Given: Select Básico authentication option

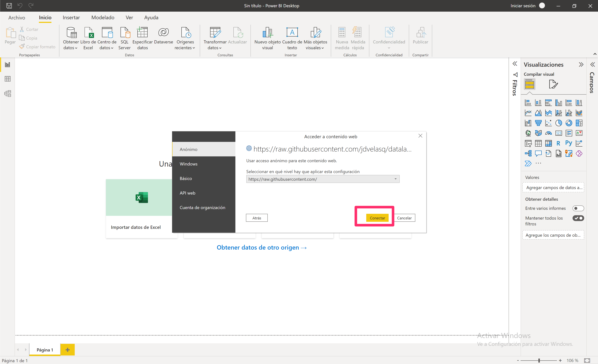Looking at the screenshot, I should coord(204,179).
